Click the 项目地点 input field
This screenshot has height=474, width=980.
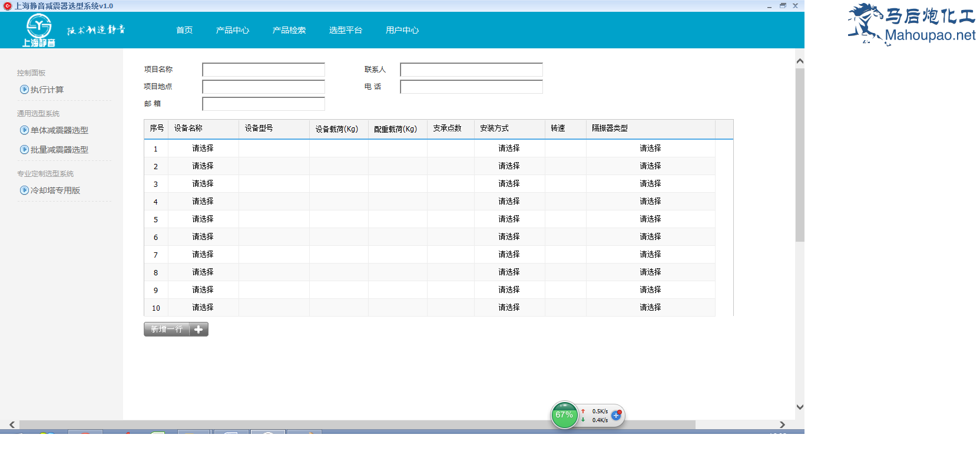tap(263, 87)
